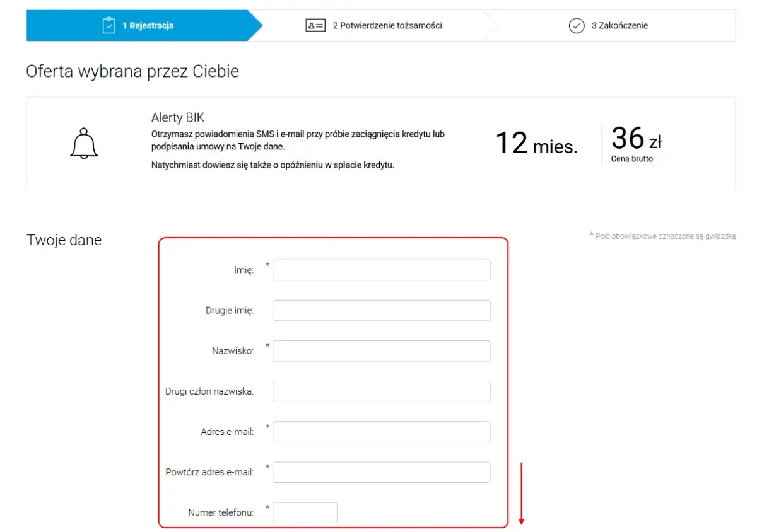Click the Powtórz adres e-mail field
757x532 pixels.
pyautogui.click(x=381, y=471)
